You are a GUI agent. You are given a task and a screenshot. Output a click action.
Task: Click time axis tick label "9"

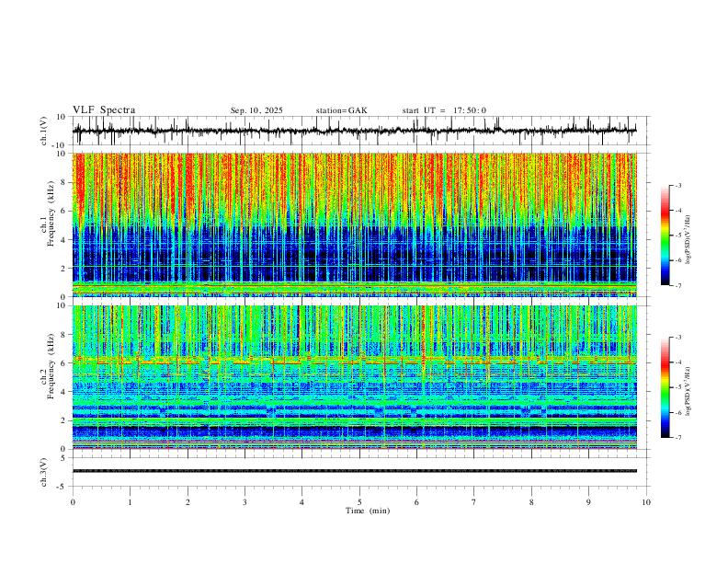[588, 502]
